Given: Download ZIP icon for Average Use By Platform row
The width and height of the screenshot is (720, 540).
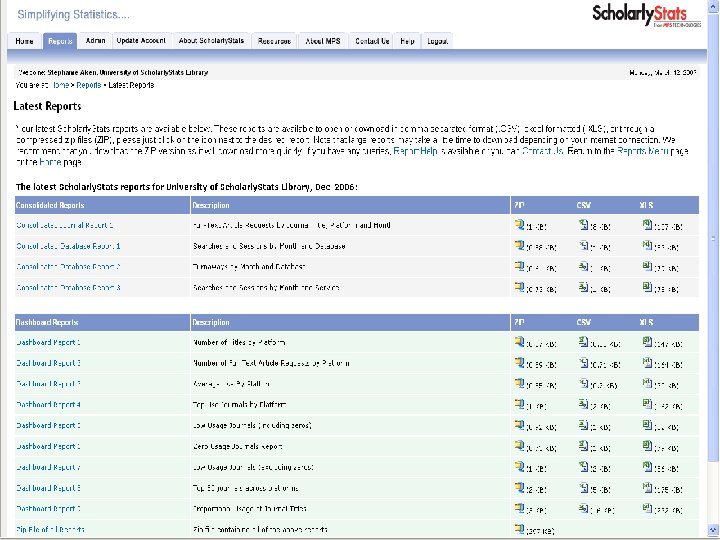Looking at the screenshot, I should pyautogui.click(x=519, y=383).
